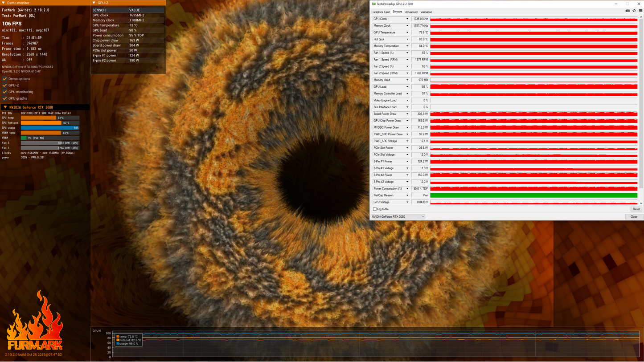Open the NVIDIA GeForce RTX 3080 device selector
This screenshot has width=644, height=362.
pyautogui.click(x=398, y=217)
